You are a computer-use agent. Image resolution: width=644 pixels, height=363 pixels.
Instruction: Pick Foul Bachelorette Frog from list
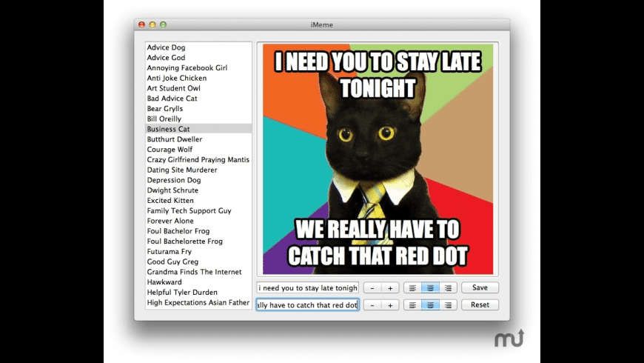click(x=198, y=242)
